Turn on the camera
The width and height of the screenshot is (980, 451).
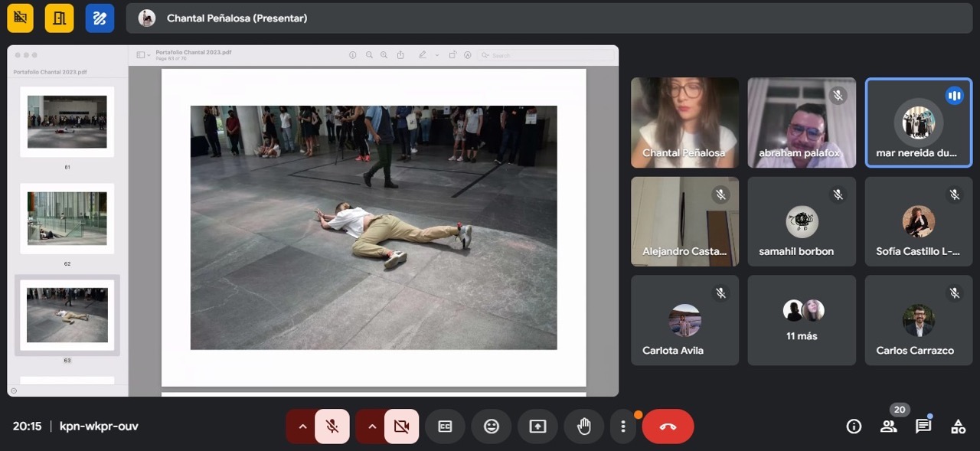tap(401, 426)
